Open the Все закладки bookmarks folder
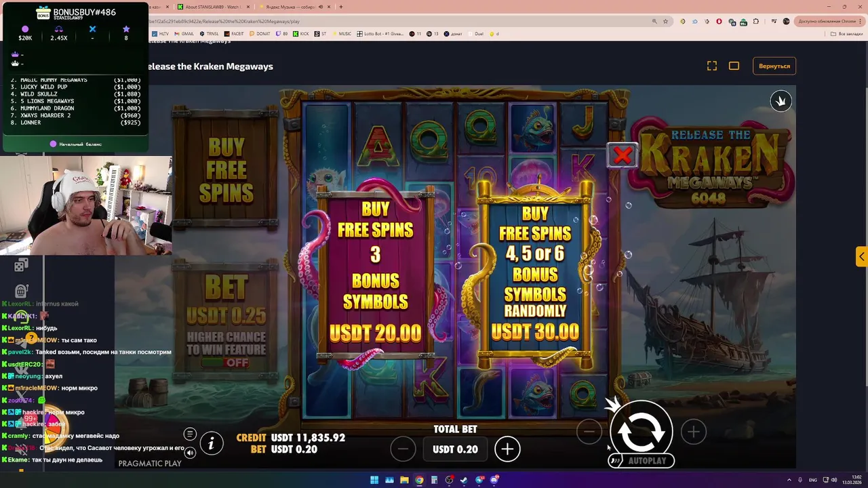This screenshot has height=488, width=868. pyautogui.click(x=848, y=33)
